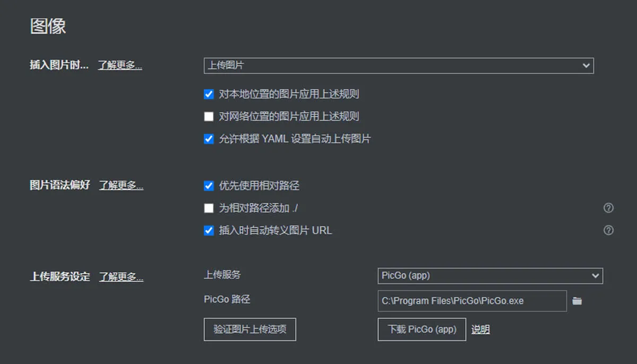Click the 图像 section heading
The height and width of the screenshot is (364, 637).
click(x=48, y=27)
